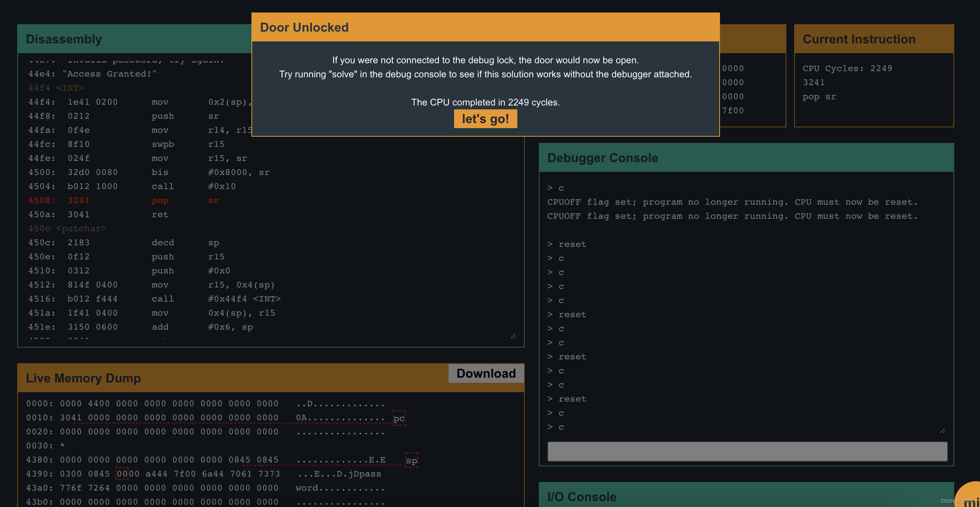Focus the debugger console input field
980x507 pixels.
pyautogui.click(x=747, y=452)
